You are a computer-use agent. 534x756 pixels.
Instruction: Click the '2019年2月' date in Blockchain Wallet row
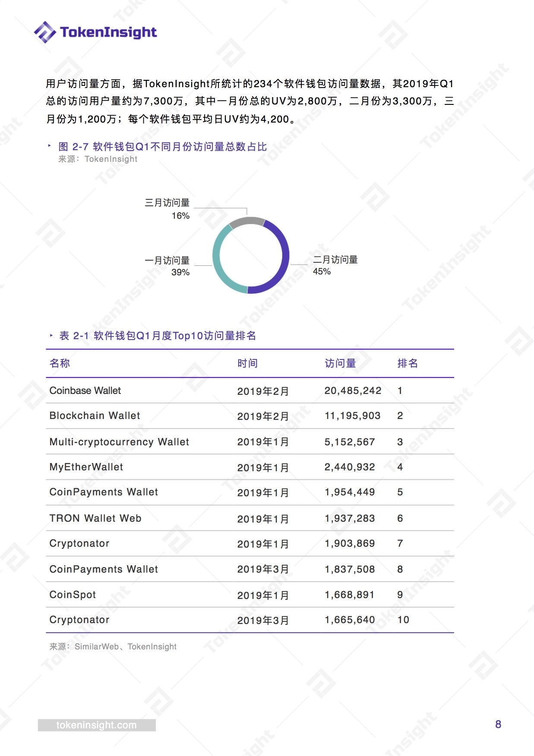tap(263, 416)
